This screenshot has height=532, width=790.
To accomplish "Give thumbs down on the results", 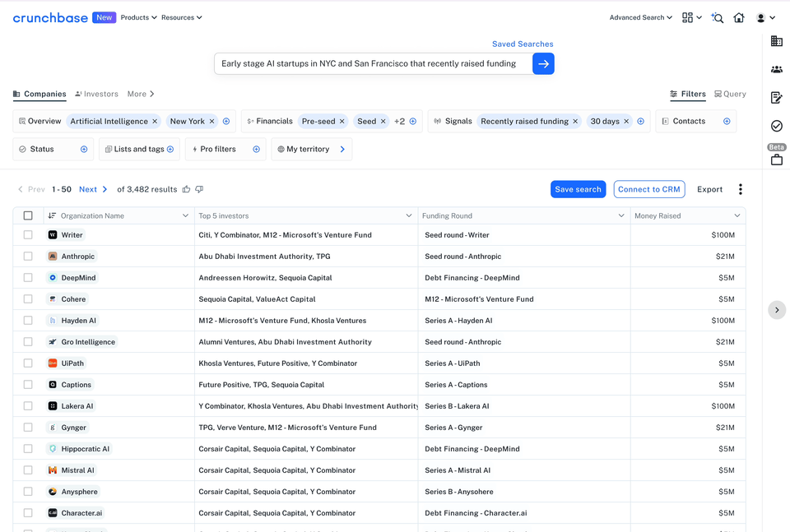I will pyautogui.click(x=199, y=189).
